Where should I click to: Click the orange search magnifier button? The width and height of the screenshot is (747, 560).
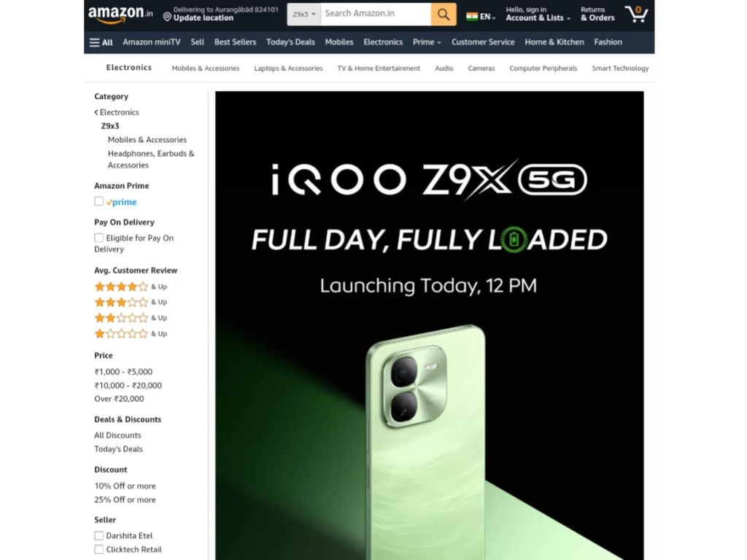pyautogui.click(x=443, y=15)
